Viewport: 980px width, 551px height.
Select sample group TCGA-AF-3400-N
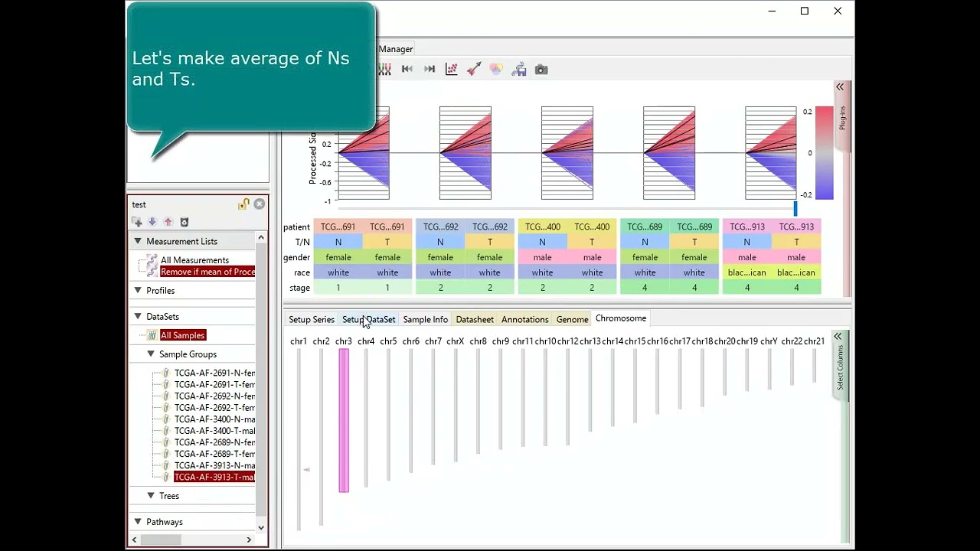tap(214, 419)
